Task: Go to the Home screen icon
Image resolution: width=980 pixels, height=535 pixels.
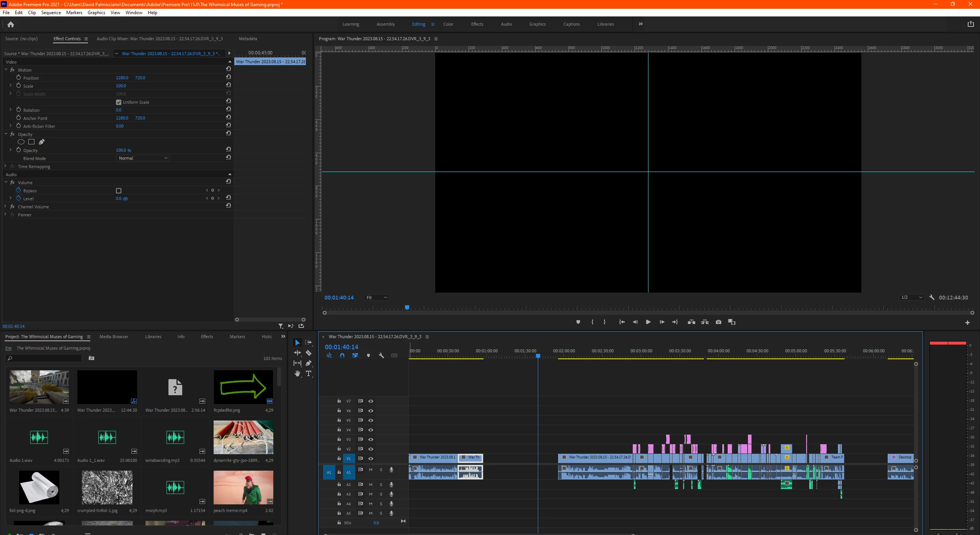Action: [x=11, y=25]
